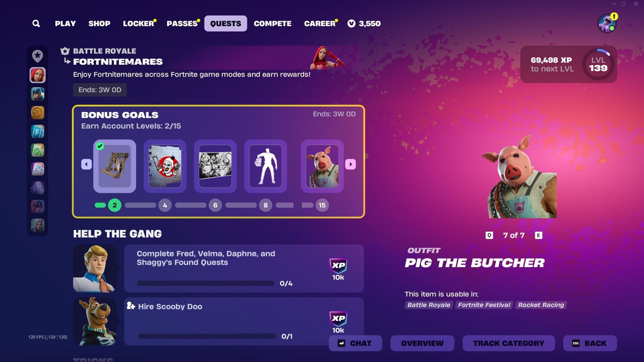Click the V-Bucks balance 3,550
Screen dimensions: 644x362
click(364, 23)
